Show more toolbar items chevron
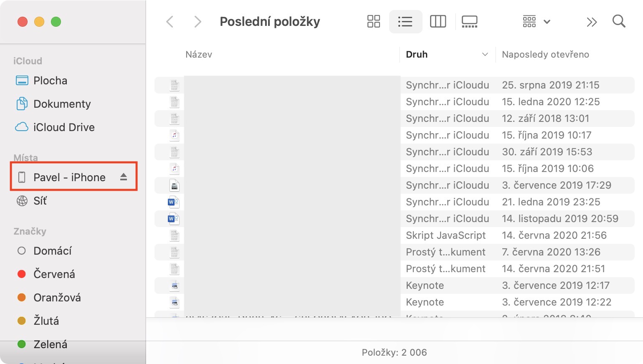The image size is (643, 364). [x=591, y=22]
